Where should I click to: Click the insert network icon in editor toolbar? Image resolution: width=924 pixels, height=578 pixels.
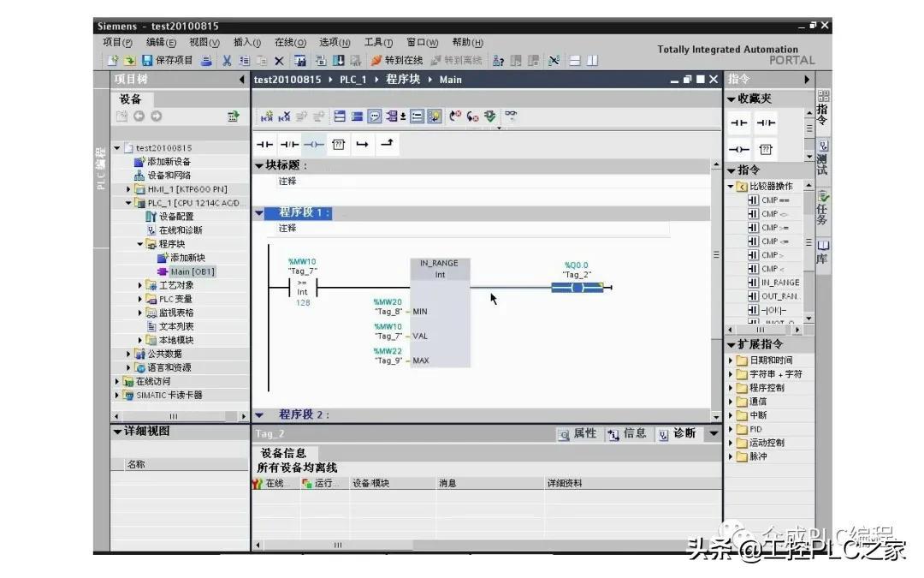[266, 116]
